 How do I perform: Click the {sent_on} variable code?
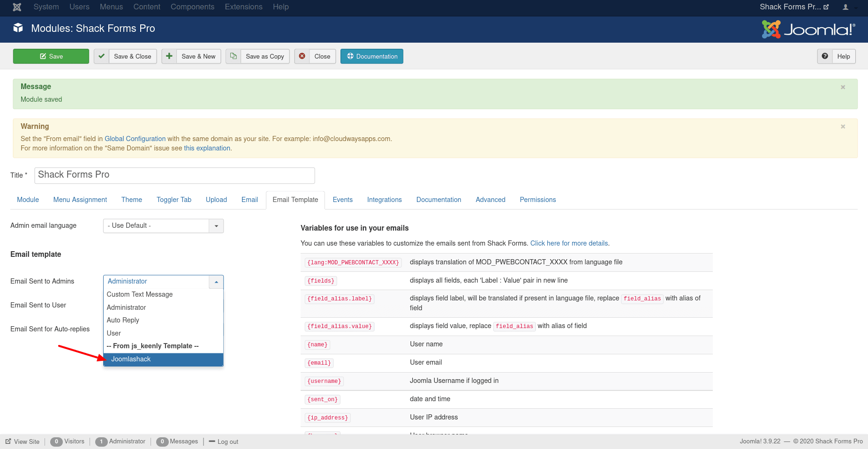pos(323,399)
